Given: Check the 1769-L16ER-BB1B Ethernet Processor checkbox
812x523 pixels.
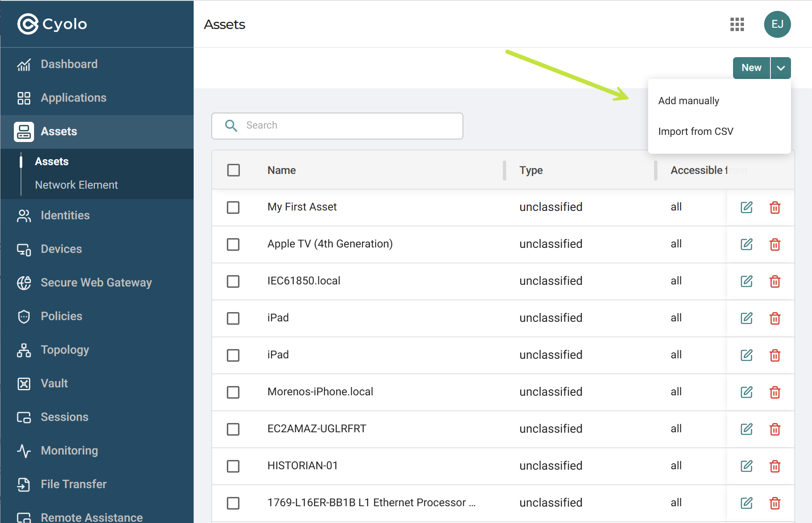Looking at the screenshot, I should 233,503.
